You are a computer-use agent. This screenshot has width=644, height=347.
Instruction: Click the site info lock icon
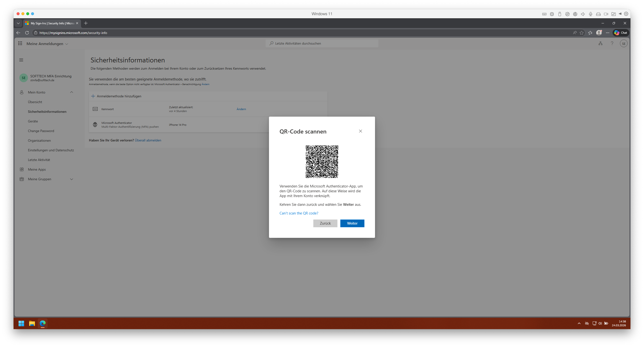[x=36, y=33]
